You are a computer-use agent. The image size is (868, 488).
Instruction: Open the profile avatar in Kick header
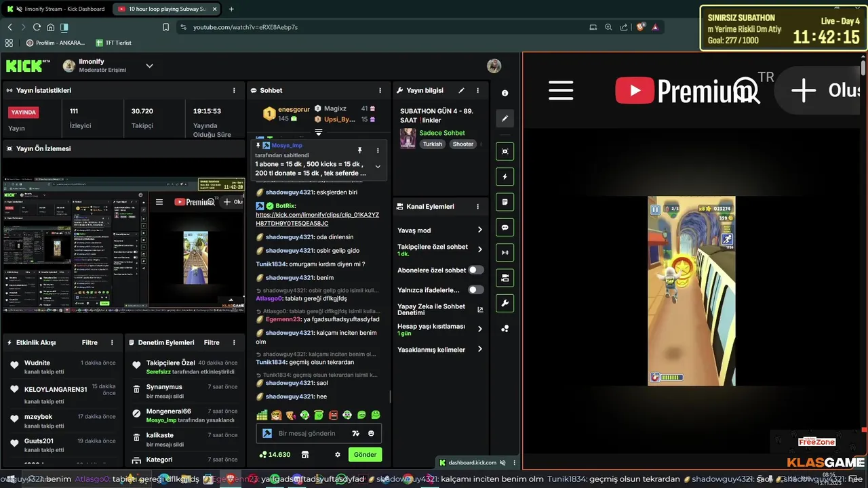click(x=494, y=66)
